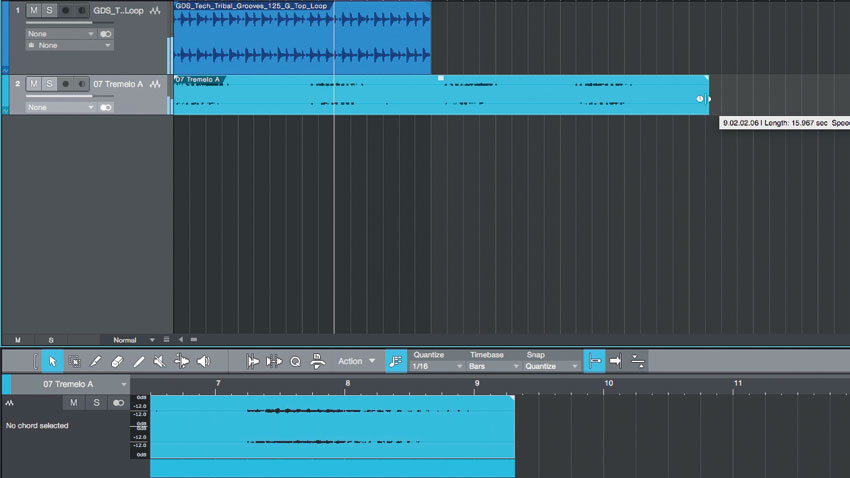The height and width of the screenshot is (478, 850).
Task: Click the editor Mute M button
Action: [74, 403]
